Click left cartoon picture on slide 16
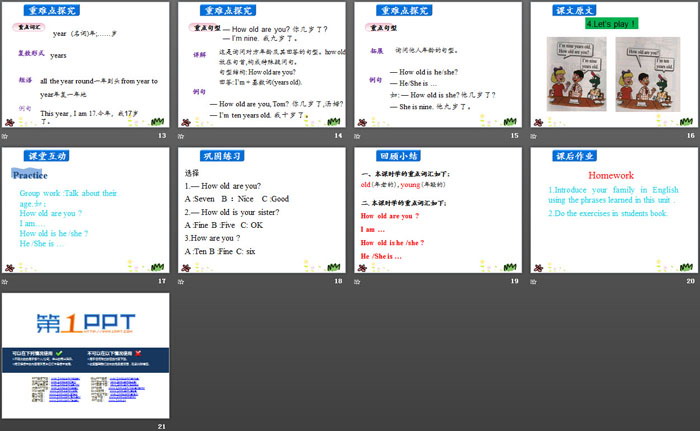This screenshot has width=700, height=431. click(577, 74)
